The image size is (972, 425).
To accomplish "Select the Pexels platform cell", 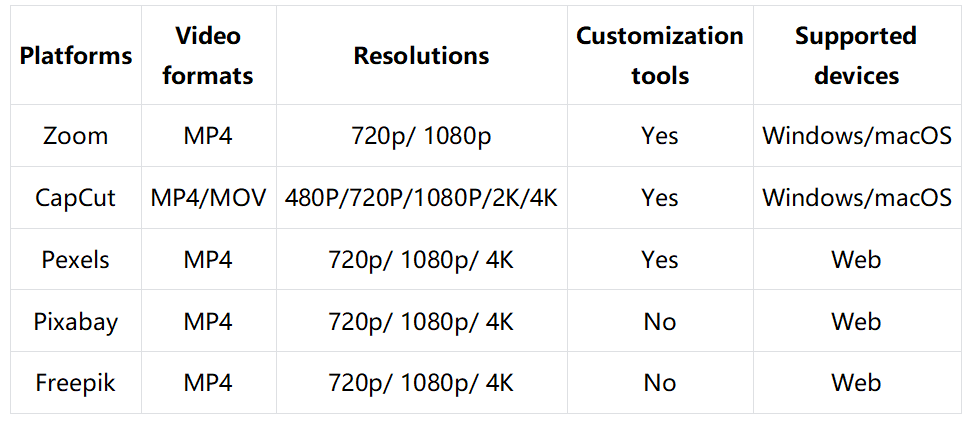I will [76, 259].
